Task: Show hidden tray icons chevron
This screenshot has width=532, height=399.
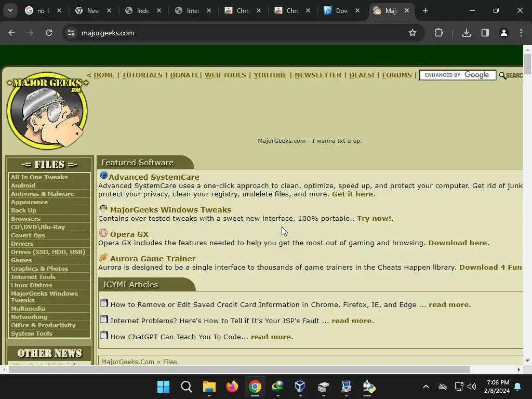Action: (x=426, y=387)
